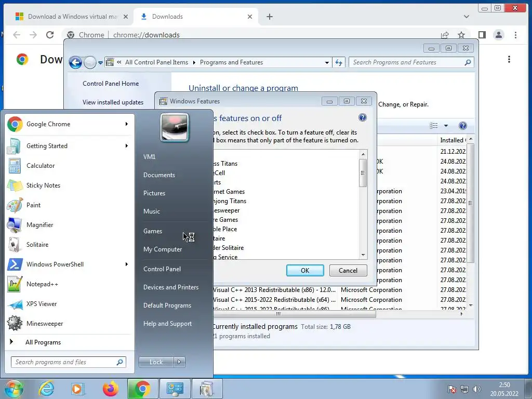Click the Windows Features list scrollbar thumb
The height and width of the screenshot is (399, 532).
coord(363,172)
